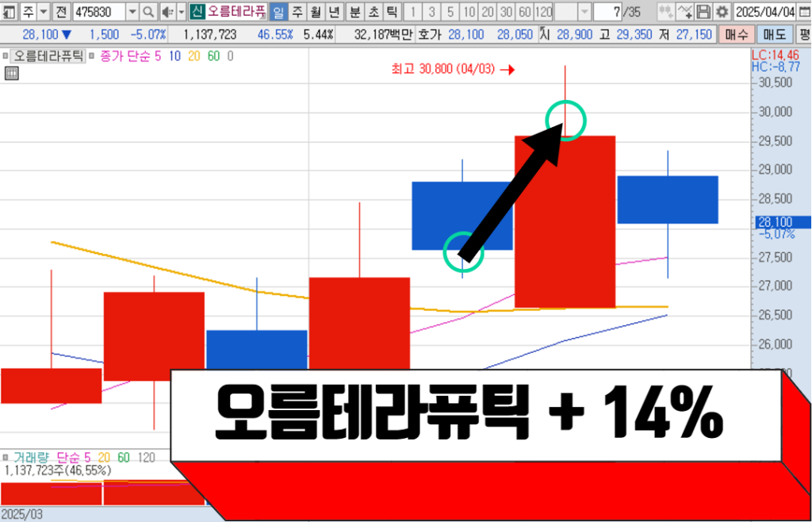The height and width of the screenshot is (522, 812).
Task: Click the 거래량 volume indicator label
Action: pos(31,457)
